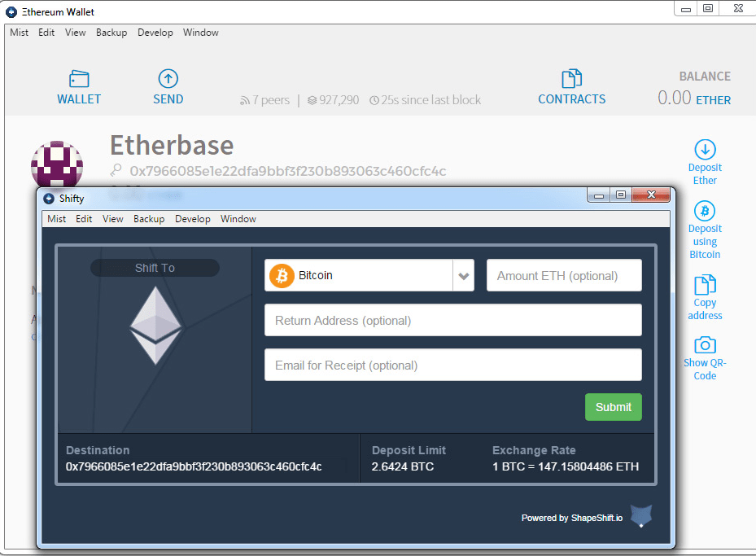This screenshot has width=756, height=556.
Task: Click the ShapeShift fox logo
Action: click(641, 516)
